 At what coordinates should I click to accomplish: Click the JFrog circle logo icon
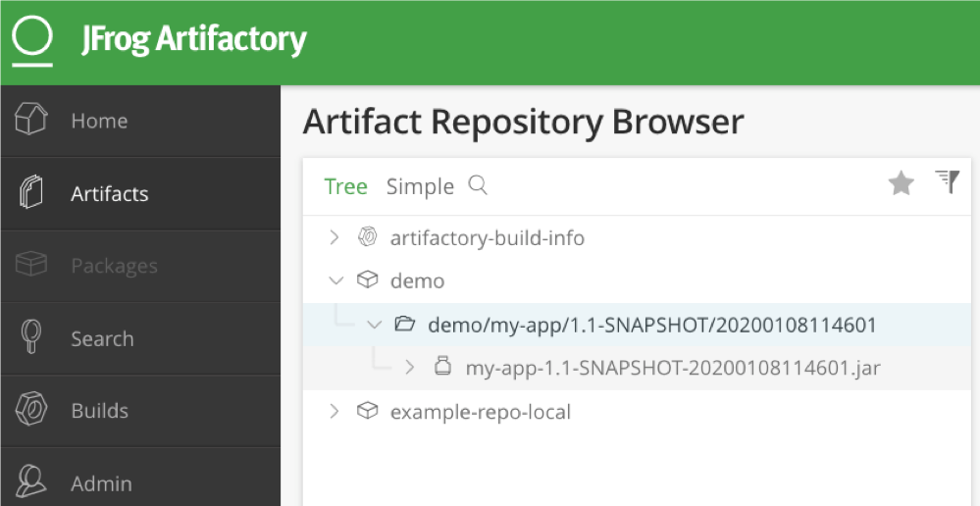point(31,40)
